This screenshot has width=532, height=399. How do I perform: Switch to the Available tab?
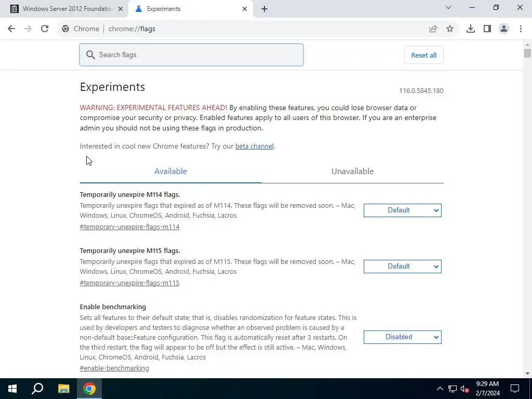point(170,171)
